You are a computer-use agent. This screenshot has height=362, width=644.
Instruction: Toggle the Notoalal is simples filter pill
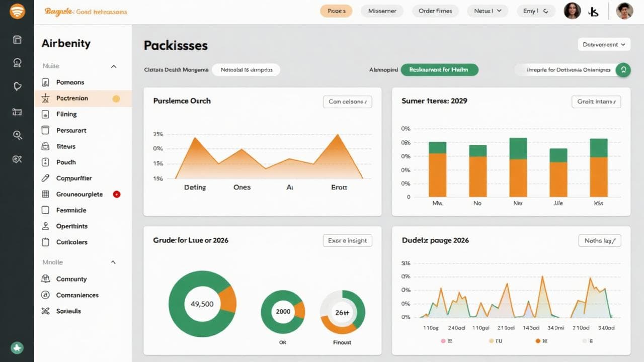tap(246, 70)
